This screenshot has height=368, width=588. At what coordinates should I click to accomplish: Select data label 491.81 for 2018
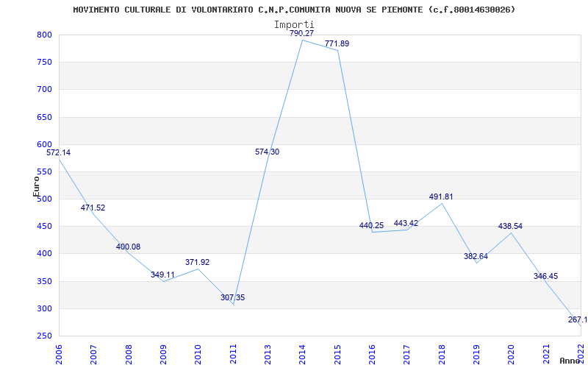[x=441, y=197]
